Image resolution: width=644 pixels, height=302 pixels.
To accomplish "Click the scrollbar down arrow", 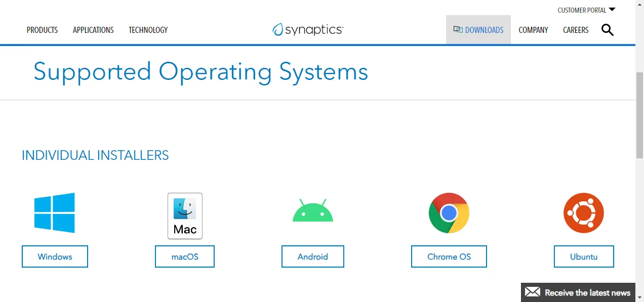I will 639,297.
